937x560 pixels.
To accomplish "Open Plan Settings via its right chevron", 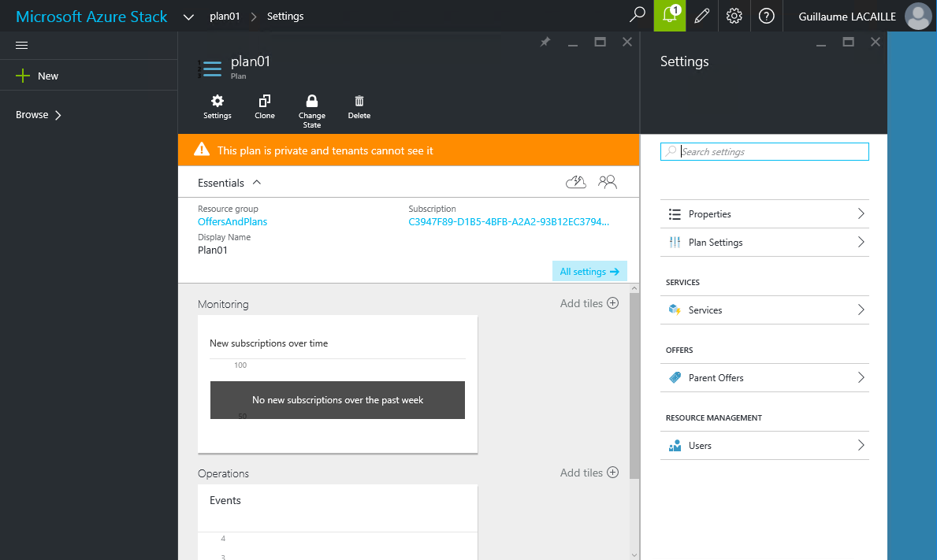I will click(861, 242).
